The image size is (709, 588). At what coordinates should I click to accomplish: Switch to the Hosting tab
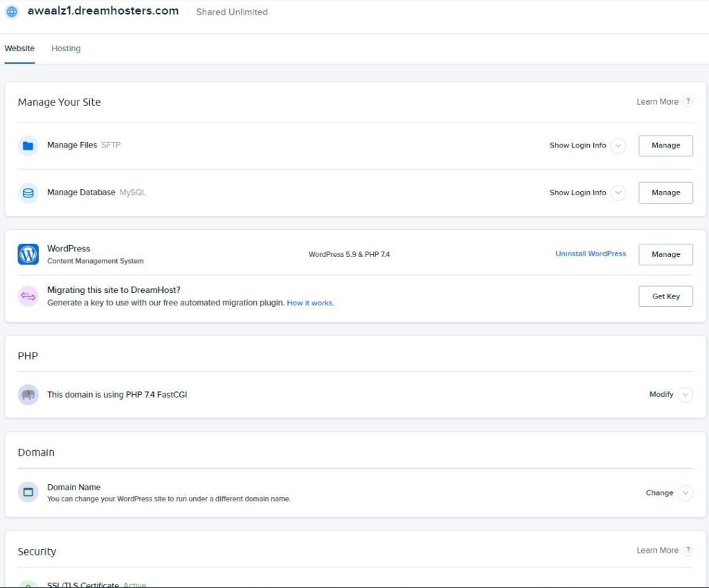coord(66,48)
